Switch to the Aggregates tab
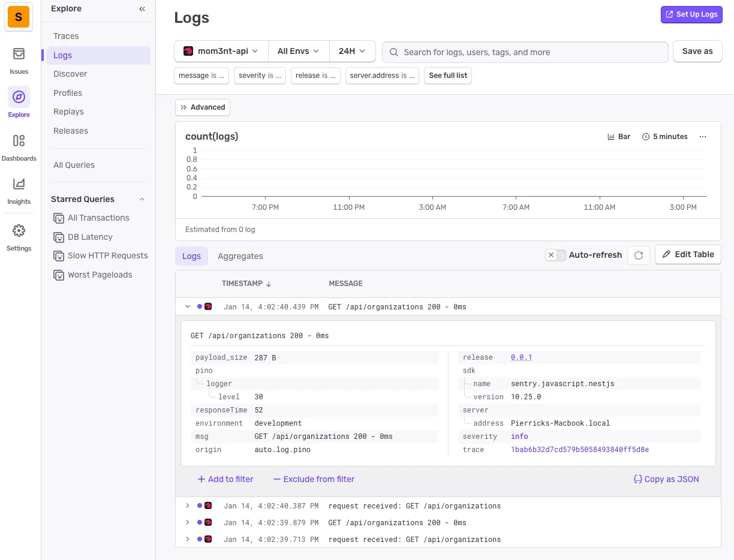734x560 pixels. pos(240,256)
